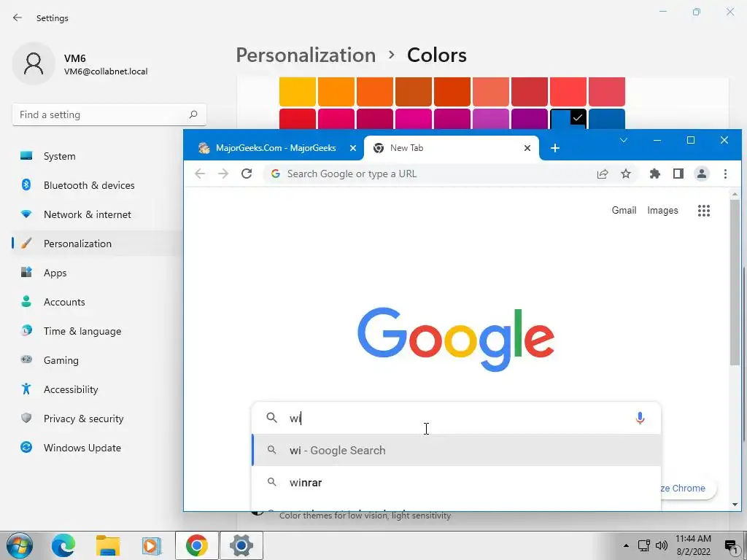Click the volume speaker tray icon
Viewport: 747px width, 560px height.
pyautogui.click(x=661, y=545)
